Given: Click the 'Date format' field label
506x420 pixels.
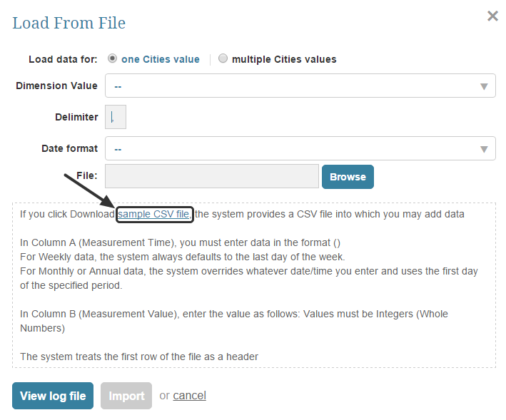Looking at the screenshot, I should coord(69,149).
